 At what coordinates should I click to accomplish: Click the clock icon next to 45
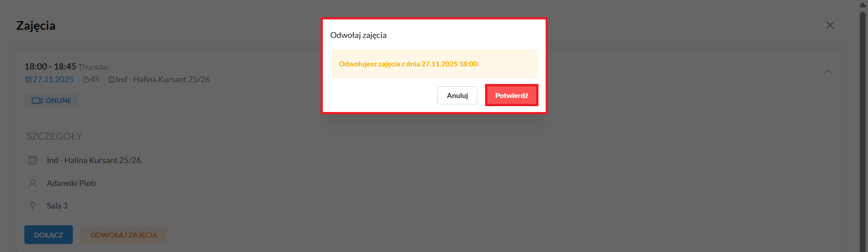(x=86, y=79)
